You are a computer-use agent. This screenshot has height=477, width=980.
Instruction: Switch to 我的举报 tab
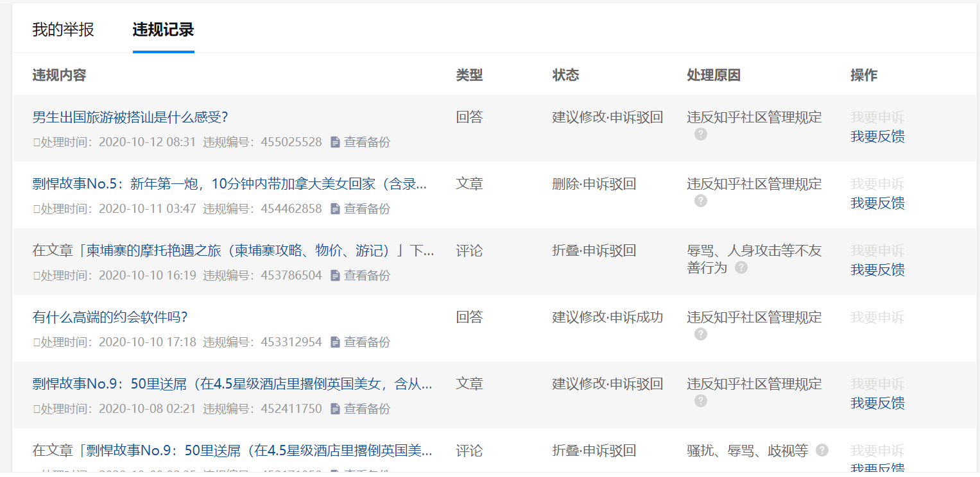pos(64,29)
